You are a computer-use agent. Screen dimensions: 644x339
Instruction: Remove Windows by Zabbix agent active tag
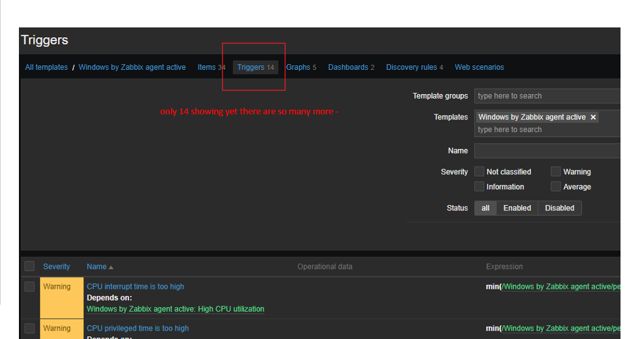(593, 117)
